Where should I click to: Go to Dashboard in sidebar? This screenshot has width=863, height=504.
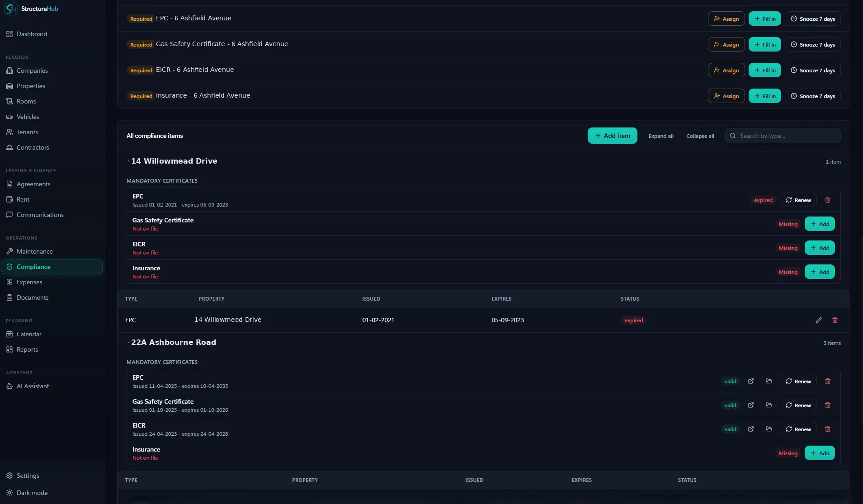pyautogui.click(x=53, y=34)
